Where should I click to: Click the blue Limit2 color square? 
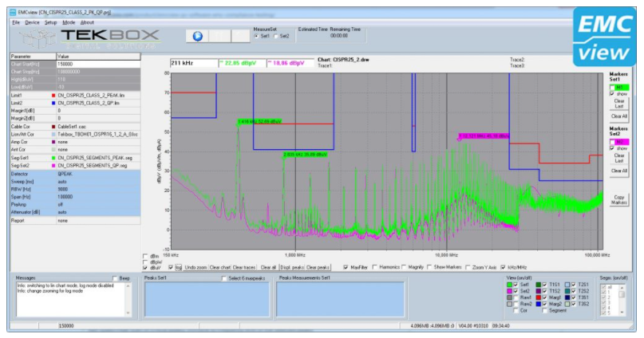point(53,104)
